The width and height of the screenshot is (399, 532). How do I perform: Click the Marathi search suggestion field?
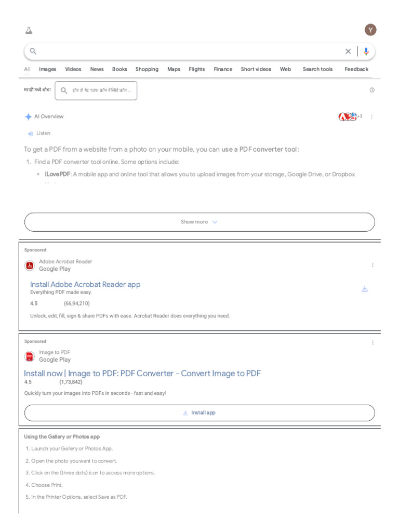(x=96, y=90)
